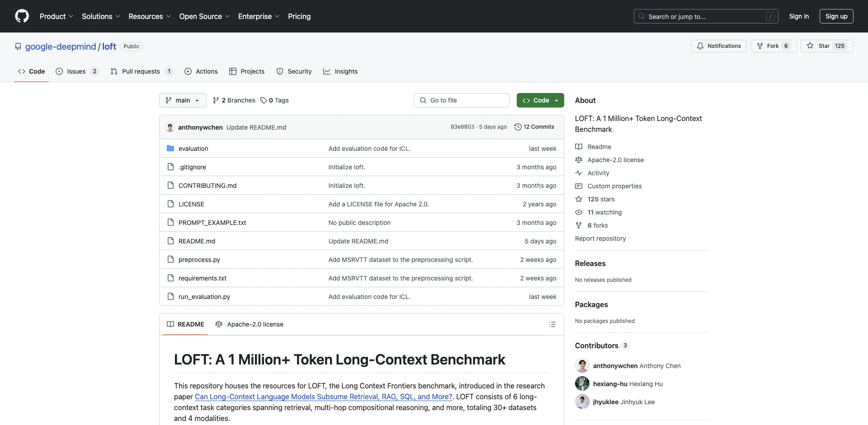868x425 pixels.
Task: Click Report repository link
Action: (x=600, y=238)
